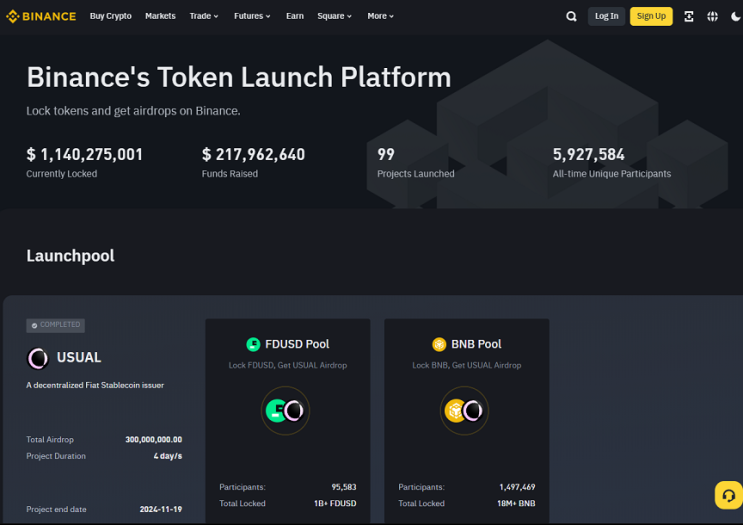The image size is (743, 525).
Task: Click the Launchpool section heading
Action: (70, 256)
